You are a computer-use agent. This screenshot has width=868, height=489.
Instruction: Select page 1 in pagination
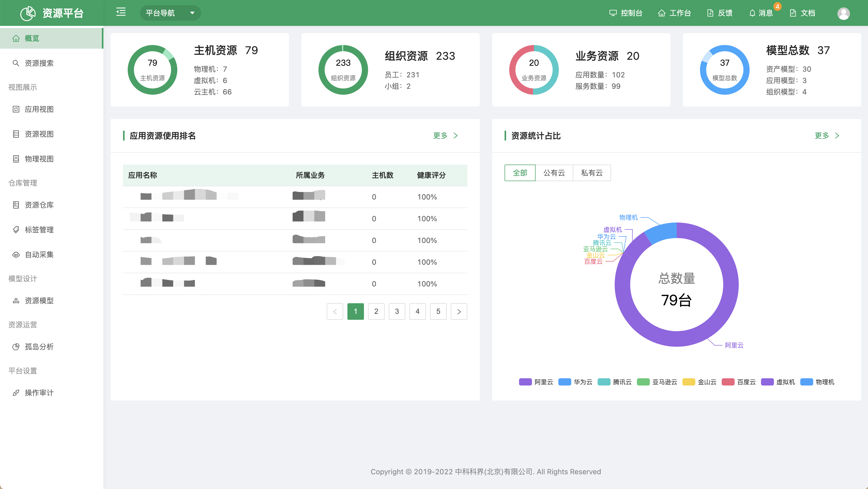point(355,311)
